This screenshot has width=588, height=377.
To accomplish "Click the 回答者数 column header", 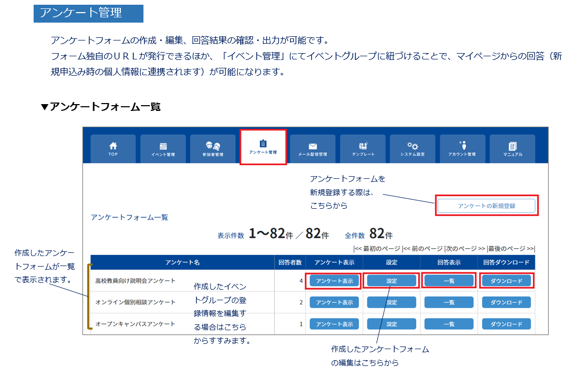I will coord(290,262).
